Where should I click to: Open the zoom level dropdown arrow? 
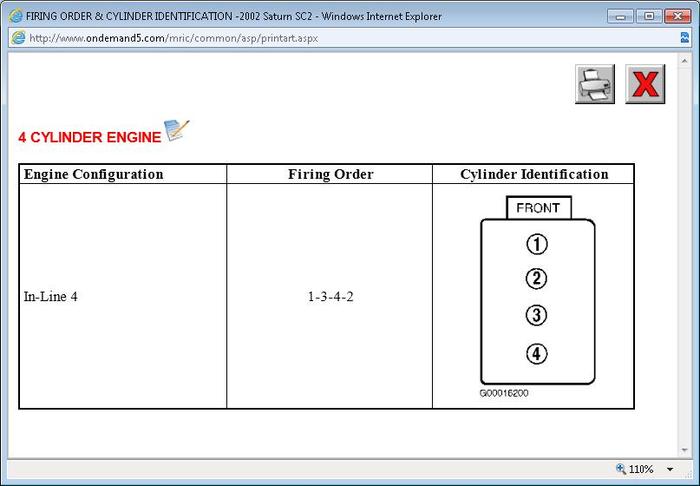(670, 469)
